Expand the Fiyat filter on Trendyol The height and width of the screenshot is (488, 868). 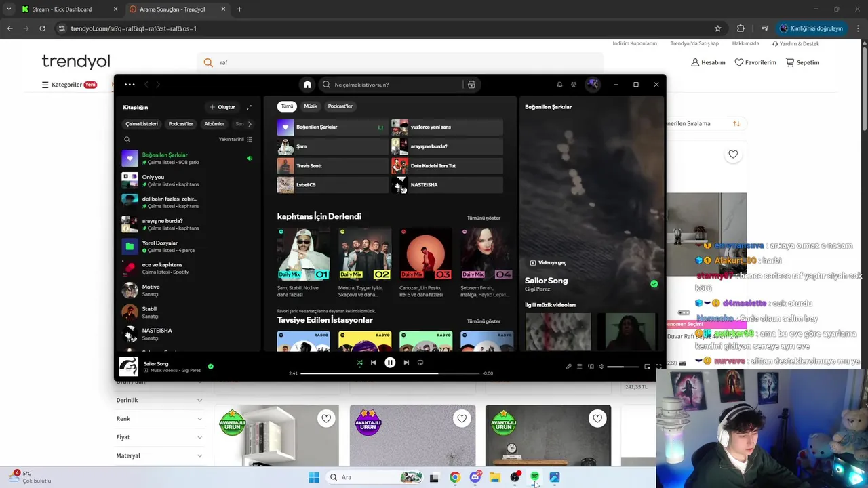159,437
